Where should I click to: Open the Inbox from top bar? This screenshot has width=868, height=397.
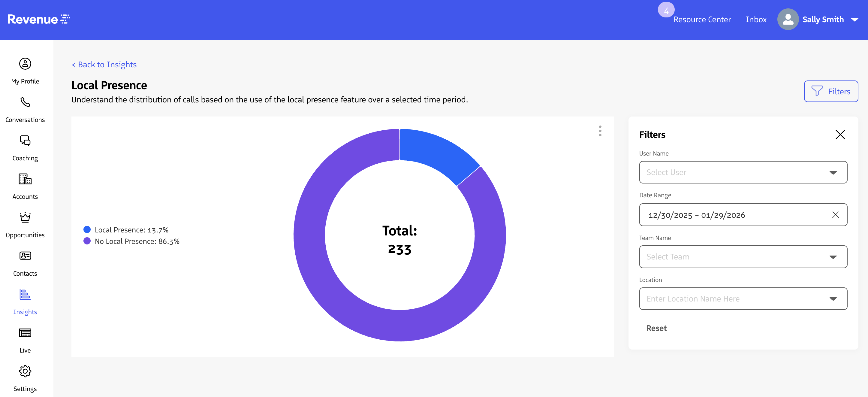[x=755, y=20]
